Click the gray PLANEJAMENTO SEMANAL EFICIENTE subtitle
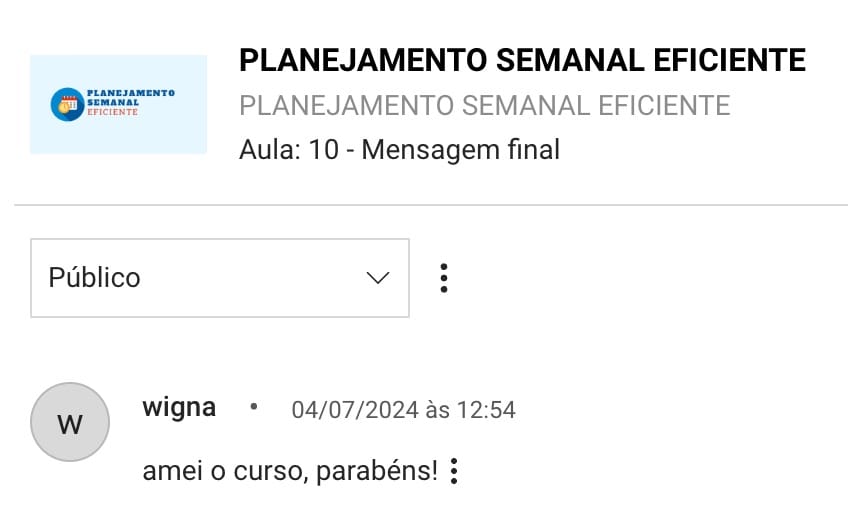Screen dimensions: 848x526 tap(485, 105)
